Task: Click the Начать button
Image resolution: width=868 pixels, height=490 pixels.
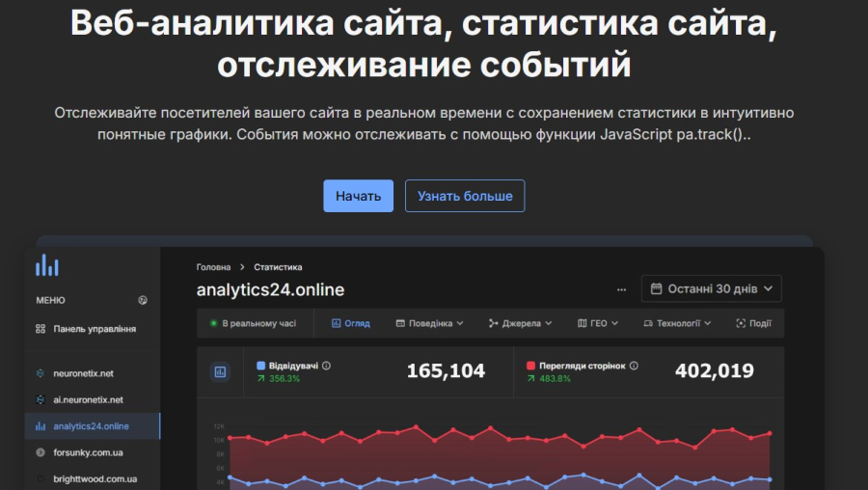Action: click(358, 196)
